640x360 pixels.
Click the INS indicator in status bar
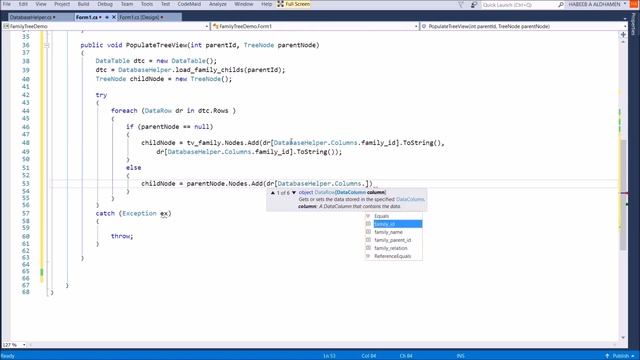click(460, 356)
